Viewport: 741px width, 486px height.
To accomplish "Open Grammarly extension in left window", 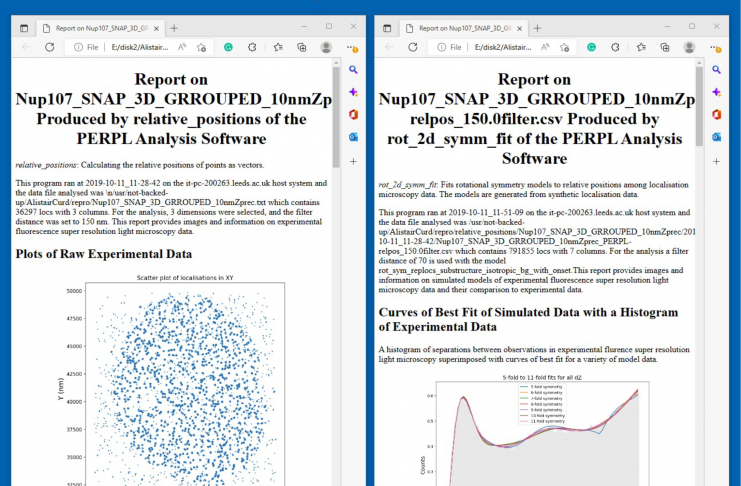I will point(228,47).
